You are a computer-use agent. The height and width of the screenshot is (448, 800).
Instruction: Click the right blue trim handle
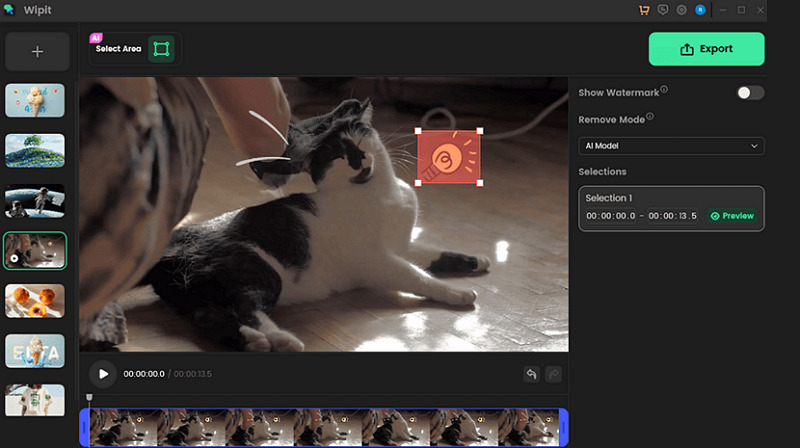tap(563, 428)
